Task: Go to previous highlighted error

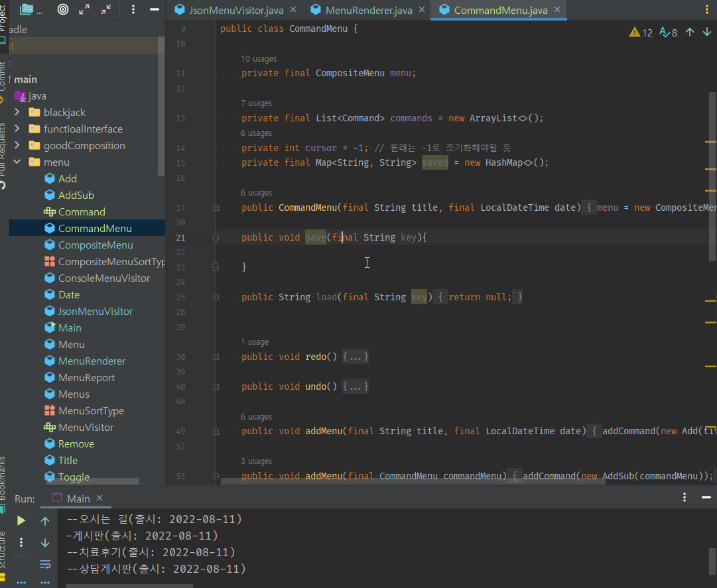Action: 690,32
